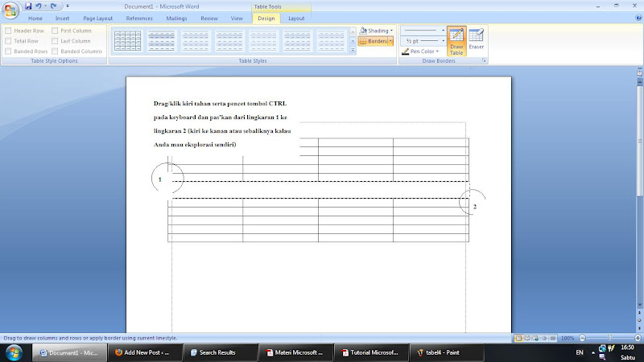Viewport: 644px width, 362px height.
Task: Select the last visible table style thumbnail
Action: (x=332, y=41)
